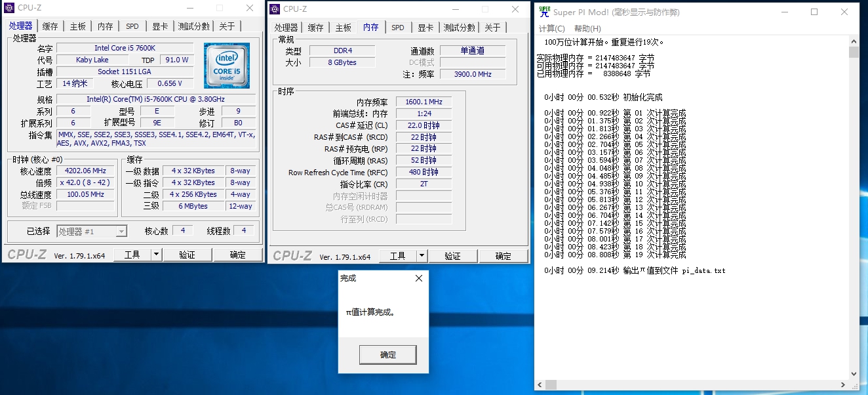The image size is (868, 395).
Task: Switch to the SPD tab in left CPU-Z
Action: pyautogui.click(x=132, y=26)
